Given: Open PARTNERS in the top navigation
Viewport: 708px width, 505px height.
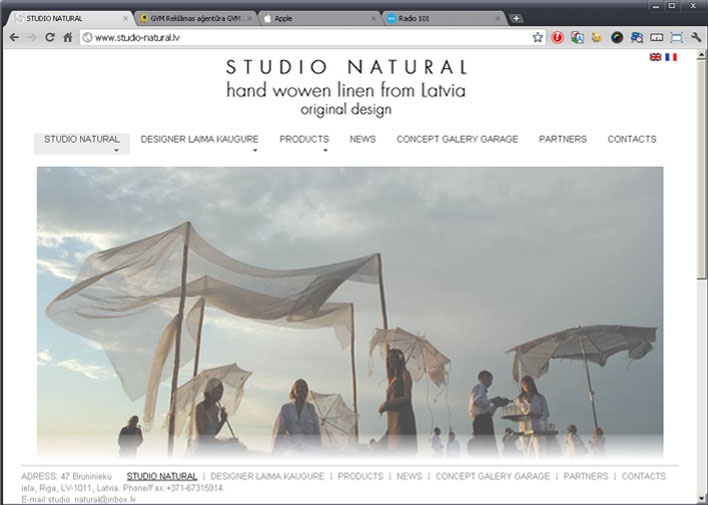Looking at the screenshot, I should [x=563, y=139].
